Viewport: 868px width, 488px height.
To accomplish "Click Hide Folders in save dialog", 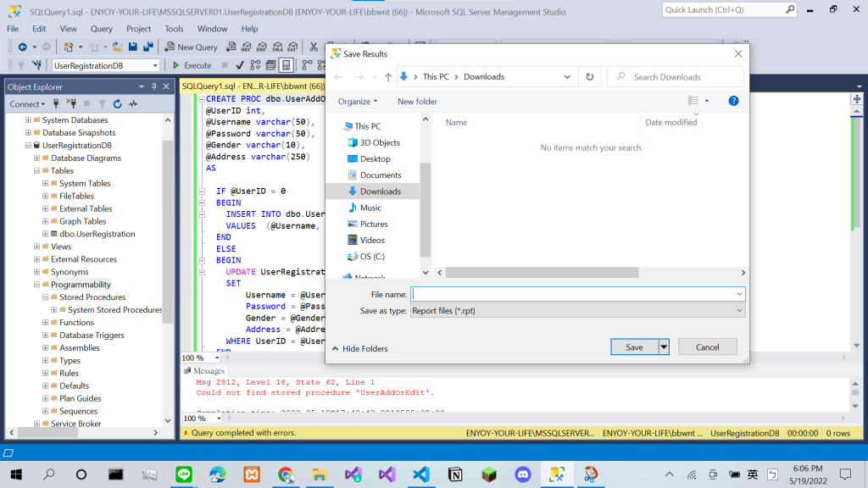I will point(359,348).
